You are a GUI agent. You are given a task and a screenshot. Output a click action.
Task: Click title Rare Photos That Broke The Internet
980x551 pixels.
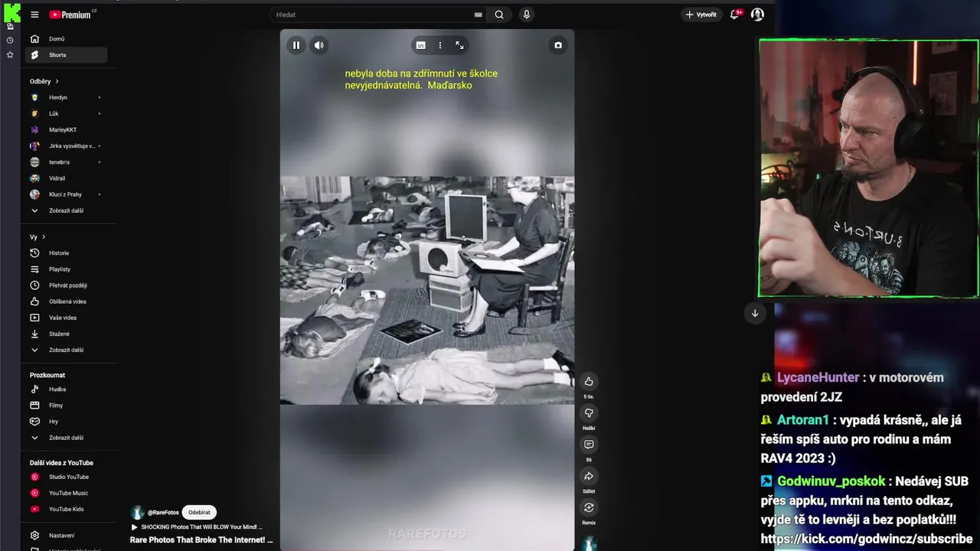pos(201,540)
